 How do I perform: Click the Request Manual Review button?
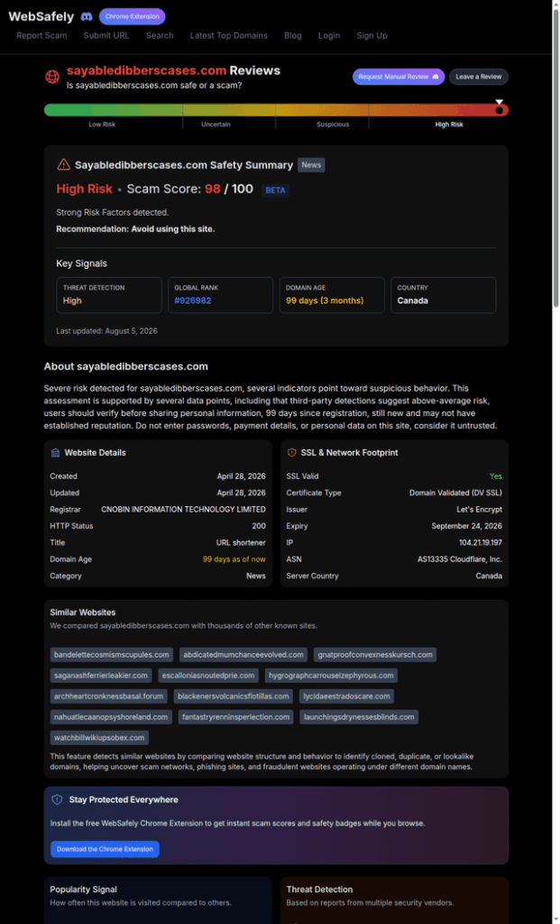(399, 77)
